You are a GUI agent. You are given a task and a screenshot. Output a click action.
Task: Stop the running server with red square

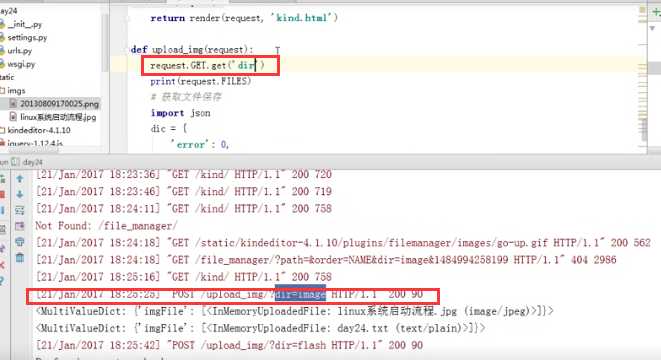click(x=2, y=194)
